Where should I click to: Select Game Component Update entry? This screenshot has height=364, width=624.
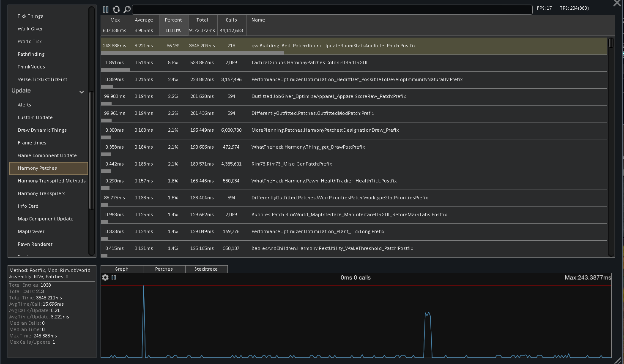48,155
